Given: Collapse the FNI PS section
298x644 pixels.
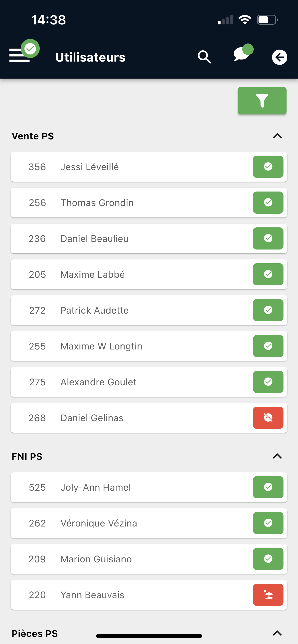Looking at the screenshot, I should click(x=277, y=457).
